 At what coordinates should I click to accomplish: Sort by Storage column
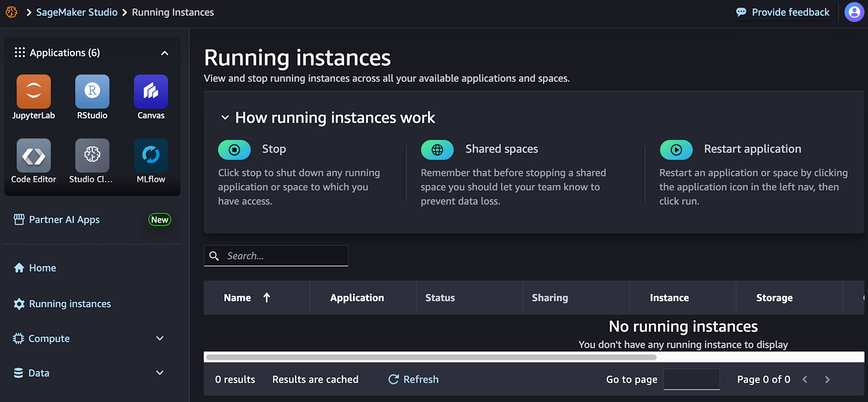pyautogui.click(x=774, y=298)
